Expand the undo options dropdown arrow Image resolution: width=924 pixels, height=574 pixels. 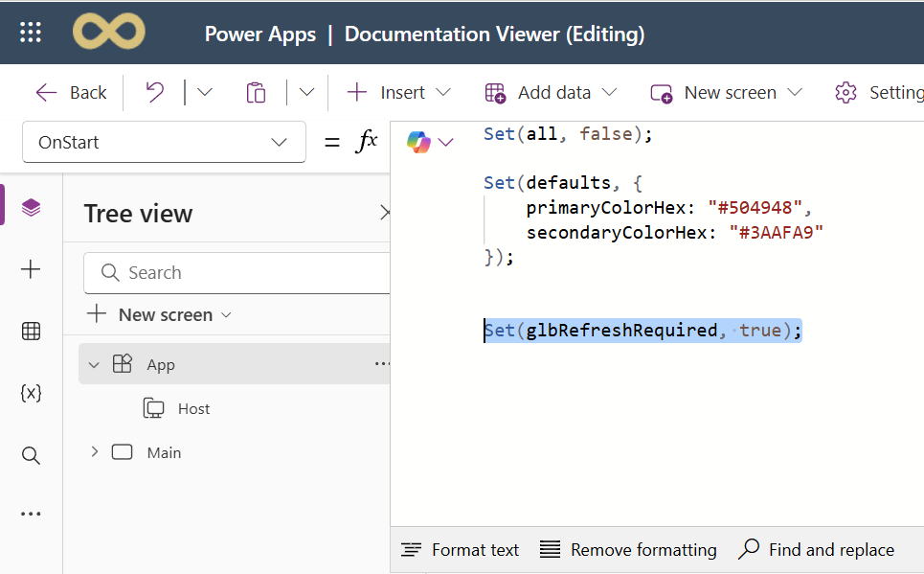point(204,92)
